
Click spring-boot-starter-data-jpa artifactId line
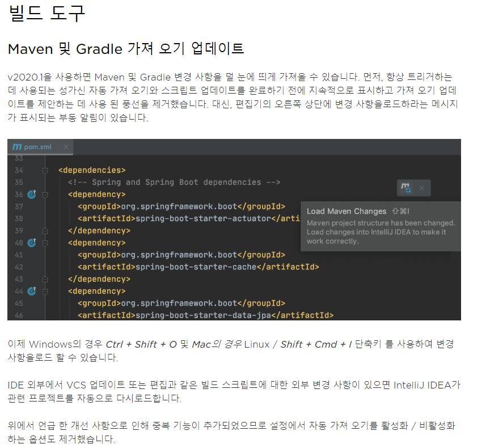tap(206, 315)
